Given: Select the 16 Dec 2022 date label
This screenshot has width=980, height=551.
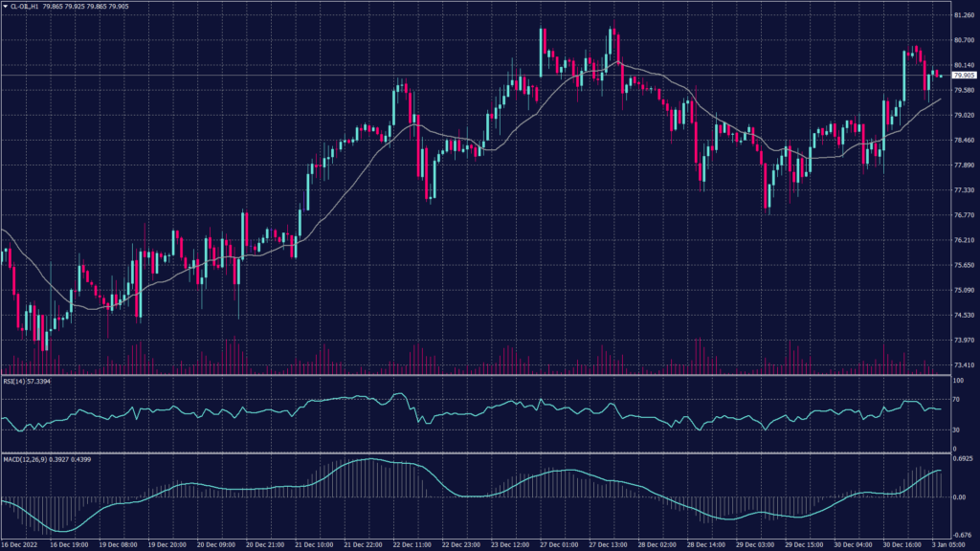Looking at the screenshot, I should [x=18, y=544].
